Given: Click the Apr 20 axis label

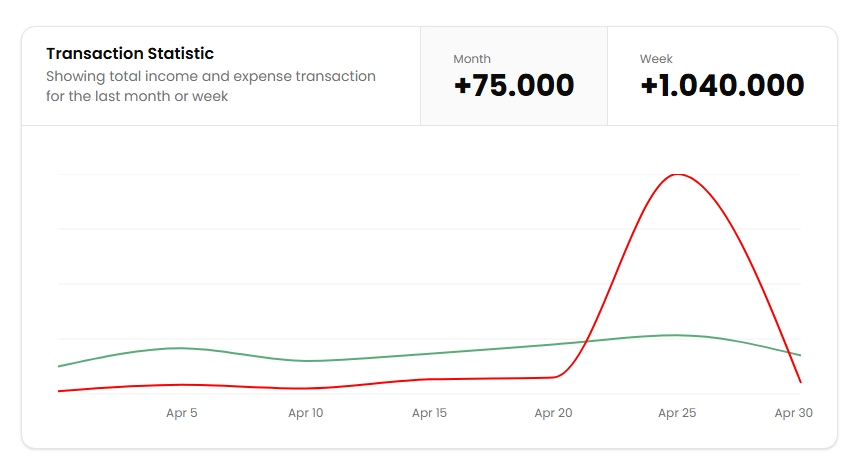Looking at the screenshot, I should coord(553,413).
